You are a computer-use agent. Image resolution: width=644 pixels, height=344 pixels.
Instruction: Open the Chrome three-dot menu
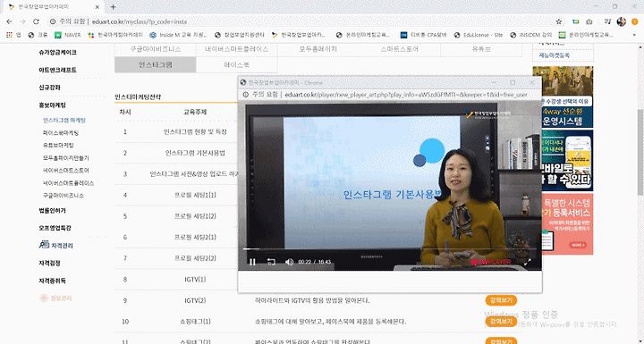pyautogui.click(x=635, y=21)
